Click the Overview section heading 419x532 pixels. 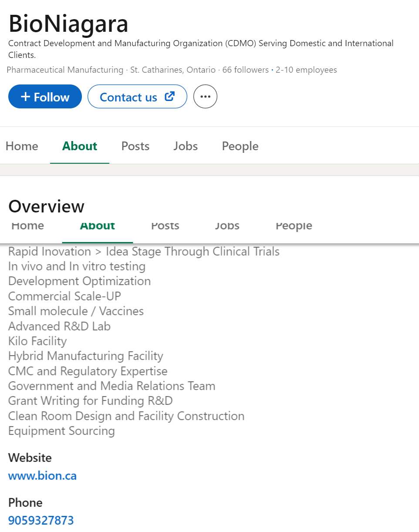point(46,206)
